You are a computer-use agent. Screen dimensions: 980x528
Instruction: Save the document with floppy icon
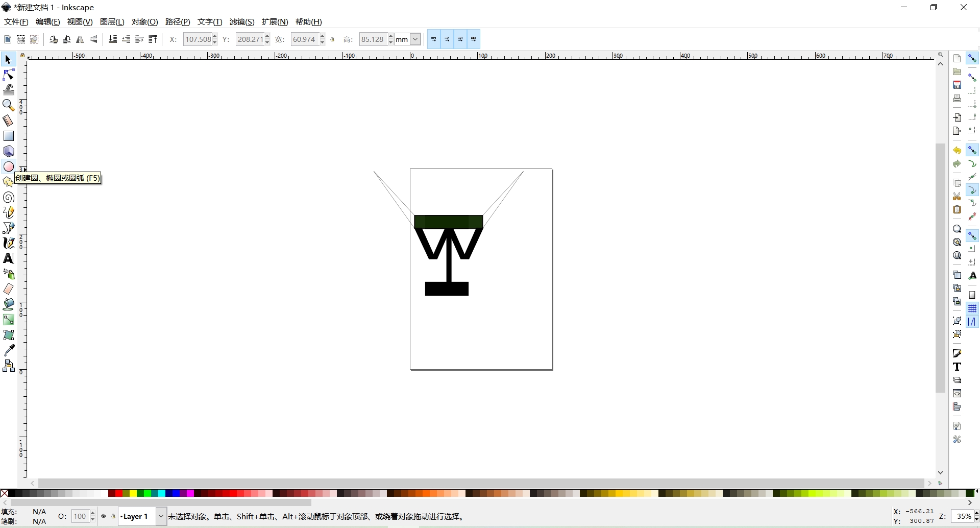click(x=957, y=85)
